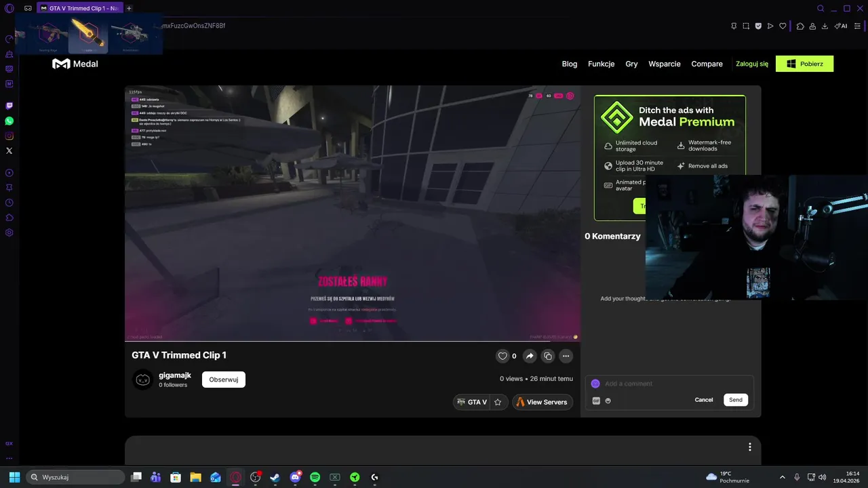Click the Zaloguj się link
This screenshot has height=488, width=868.
click(752, 64)
